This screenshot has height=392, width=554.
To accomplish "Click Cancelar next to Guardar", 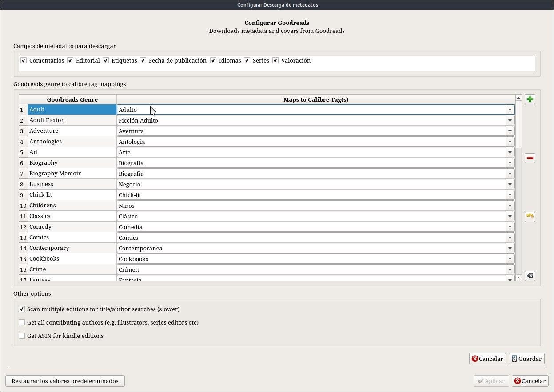I will [487, 359].
